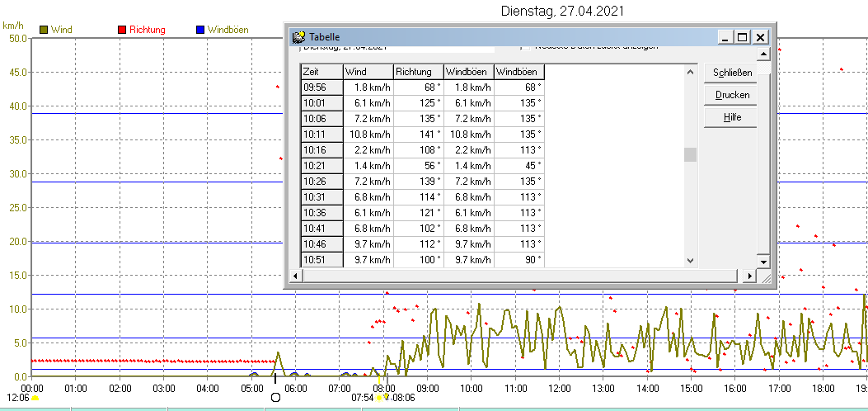Click the 100 ° direction cell

click(x=419, y=260)
